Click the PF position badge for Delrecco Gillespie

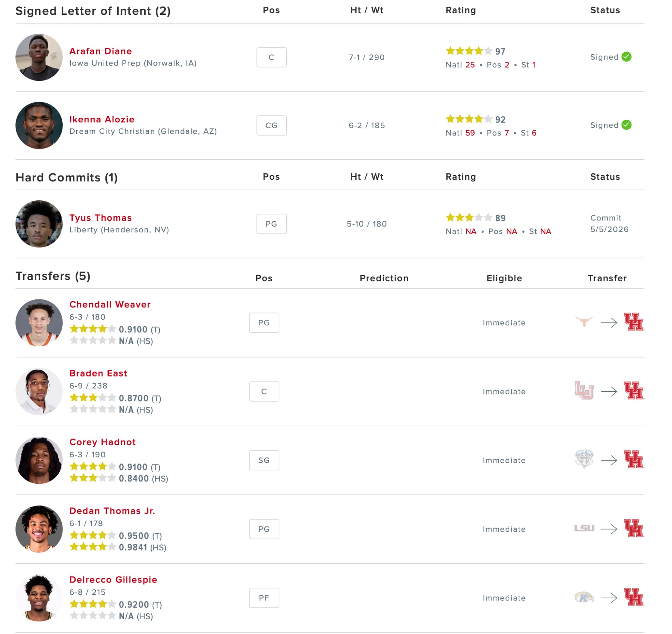click(264, 598)
